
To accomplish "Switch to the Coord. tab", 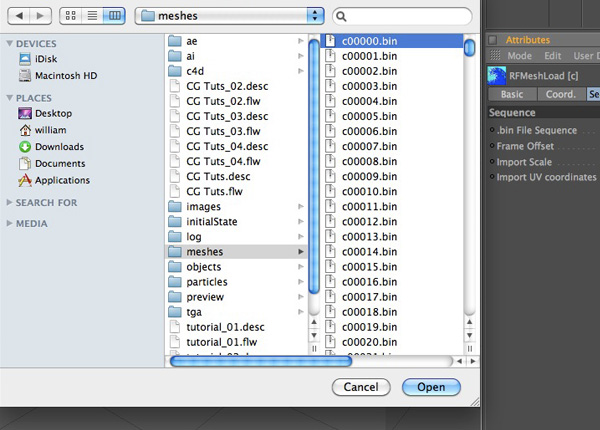I will (x=561, y=94).
